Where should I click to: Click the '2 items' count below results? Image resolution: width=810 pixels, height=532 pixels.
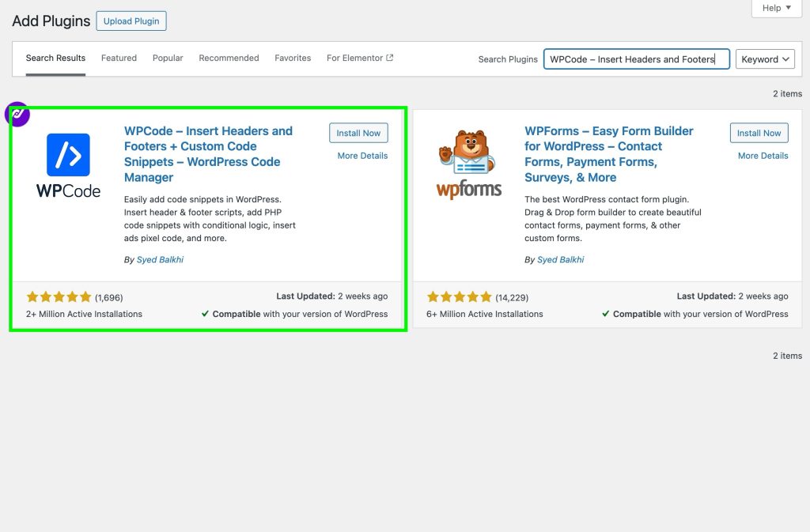click(787, 356)
